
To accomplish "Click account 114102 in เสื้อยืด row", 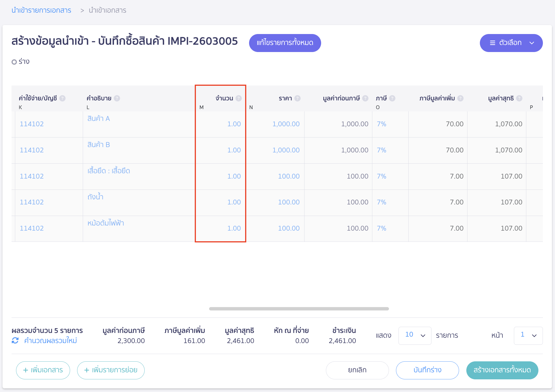I will (x=32, y=176).
